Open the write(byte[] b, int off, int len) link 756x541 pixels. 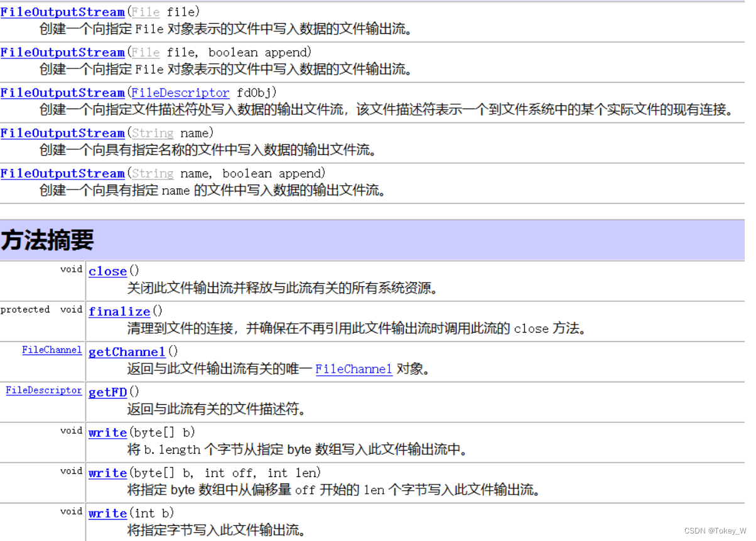107,473
